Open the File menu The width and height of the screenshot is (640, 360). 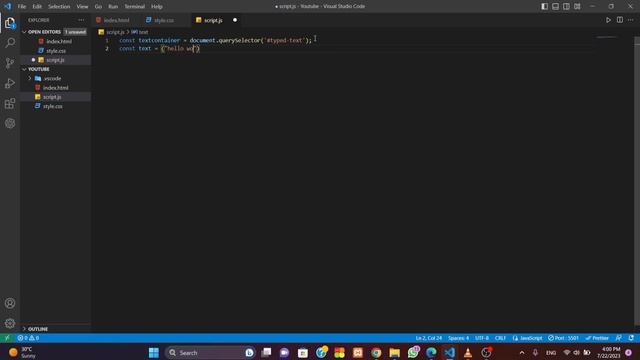click(x=22, y=7)
